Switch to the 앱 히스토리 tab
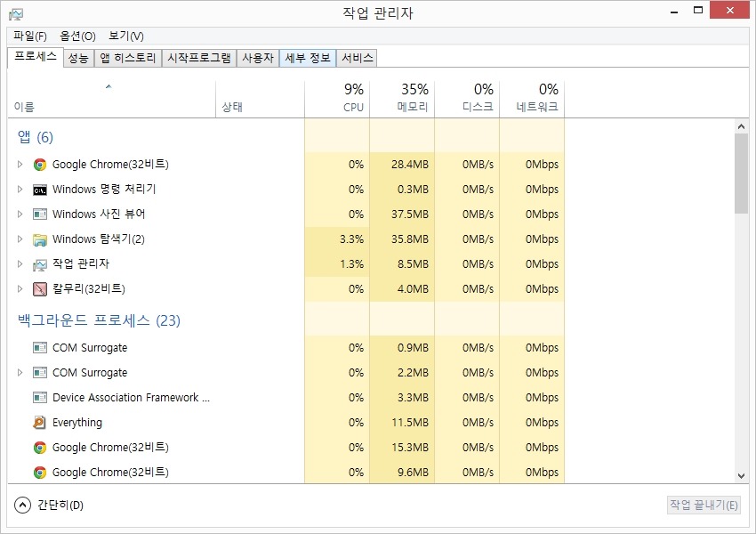Image resolution: width=756 pixels, height=534 pixels. pyautogui.click(x=128, y=59)
